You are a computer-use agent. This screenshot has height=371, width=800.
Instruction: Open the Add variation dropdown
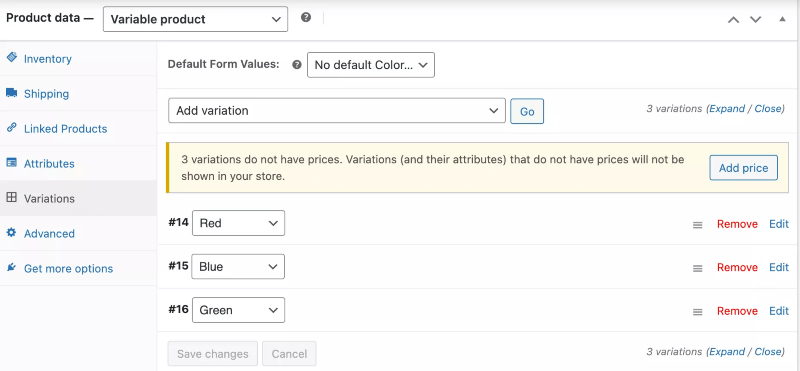point(337,110)
